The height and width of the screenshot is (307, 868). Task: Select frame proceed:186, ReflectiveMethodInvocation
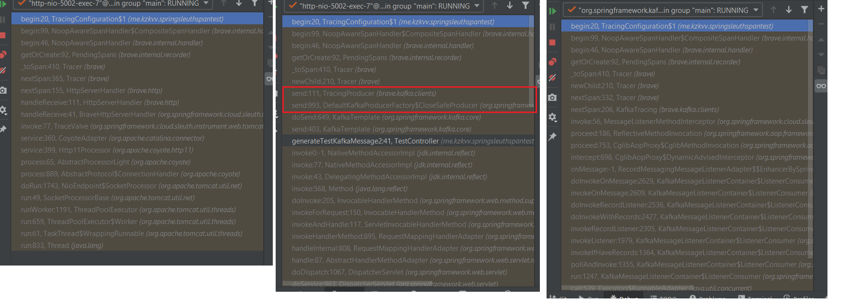(687, 133)
